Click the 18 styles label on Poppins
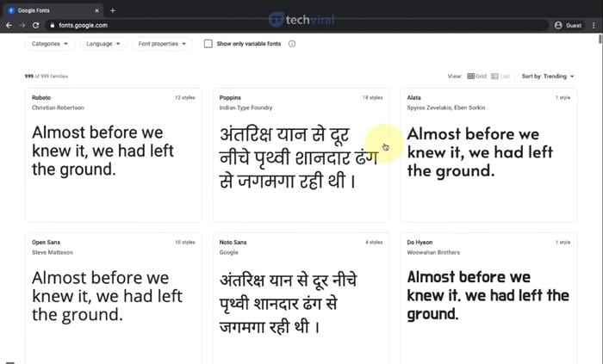 373,97
